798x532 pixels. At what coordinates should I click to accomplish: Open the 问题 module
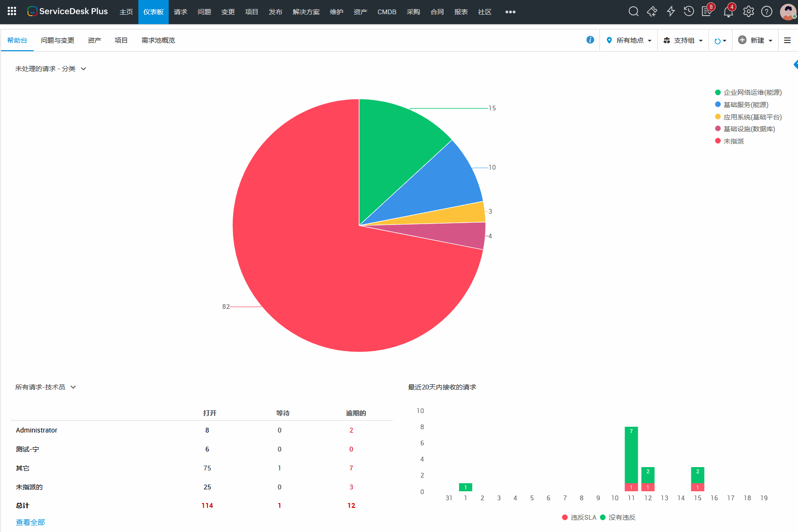(204, 12)
